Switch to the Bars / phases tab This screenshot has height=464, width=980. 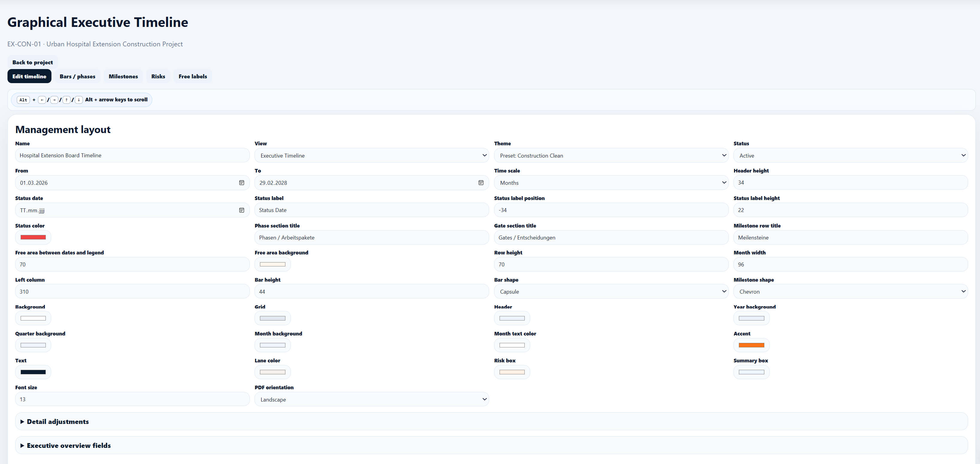pyautogui.click(x=77, y=77)
